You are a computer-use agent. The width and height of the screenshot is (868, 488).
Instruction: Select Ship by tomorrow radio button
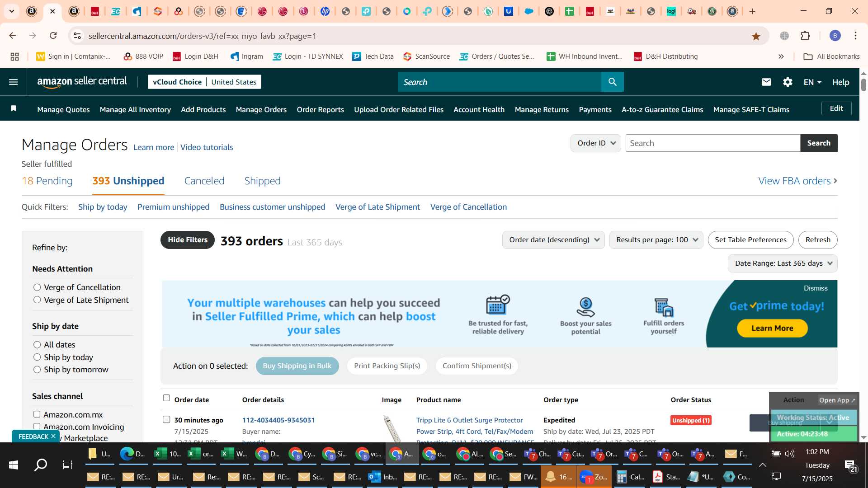[37, 370]
